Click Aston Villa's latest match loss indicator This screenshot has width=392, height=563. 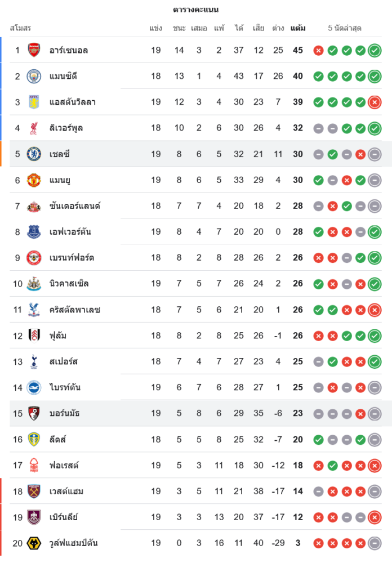click(375, 102)
